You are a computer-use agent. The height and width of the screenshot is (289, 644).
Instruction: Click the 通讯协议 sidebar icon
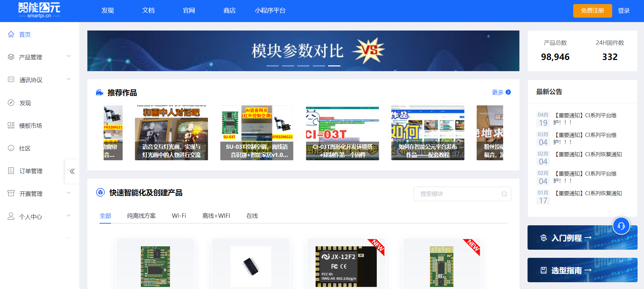click(x=11, y=80)
